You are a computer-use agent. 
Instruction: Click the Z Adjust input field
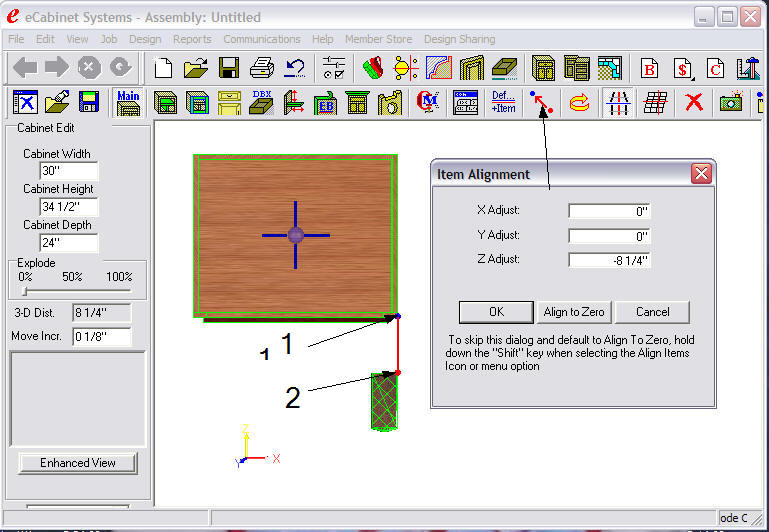coord(610,260)
